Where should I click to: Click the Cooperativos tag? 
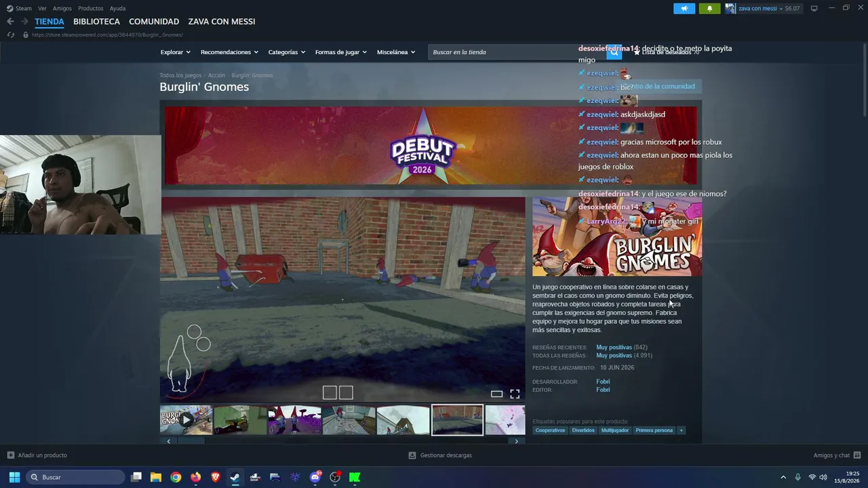[x=550, y=430]
